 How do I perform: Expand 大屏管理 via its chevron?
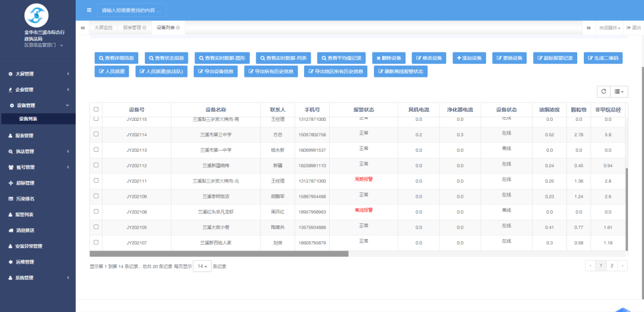tap(68, 74)
